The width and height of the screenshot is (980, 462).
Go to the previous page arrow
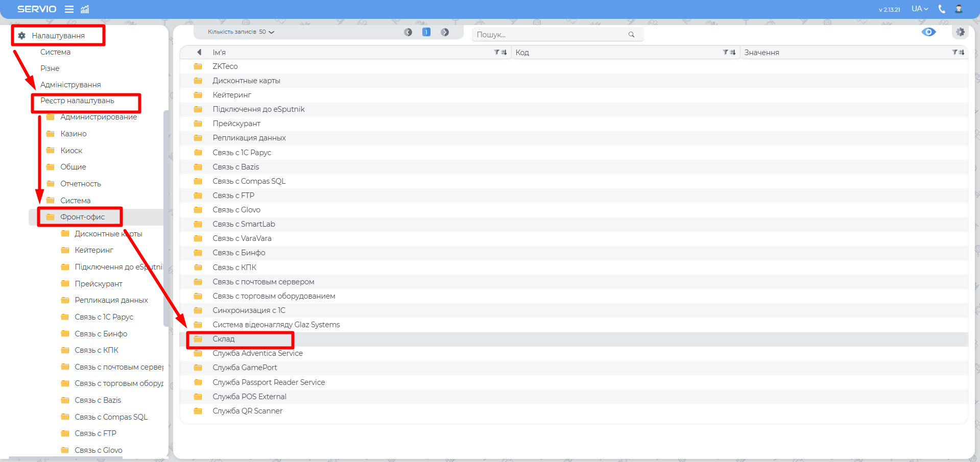pos(408,32)
